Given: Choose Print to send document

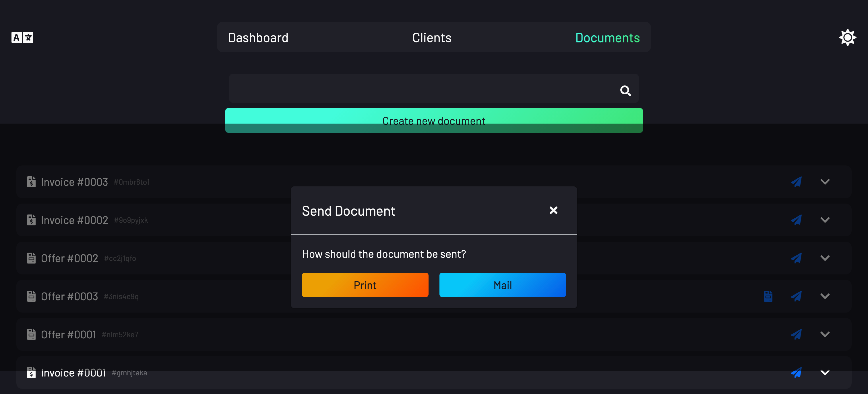Looking at the screenshot, I should [x=365, y=285].
